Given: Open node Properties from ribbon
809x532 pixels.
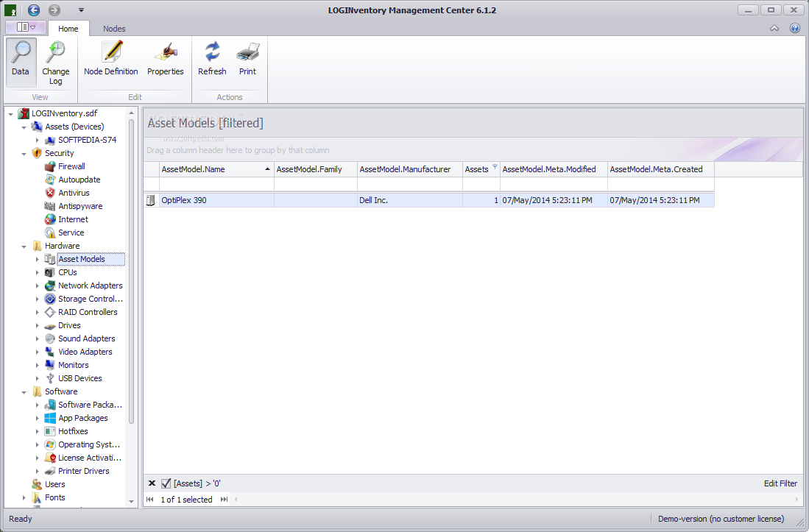Looking at the screenshot, I should 165,59.
